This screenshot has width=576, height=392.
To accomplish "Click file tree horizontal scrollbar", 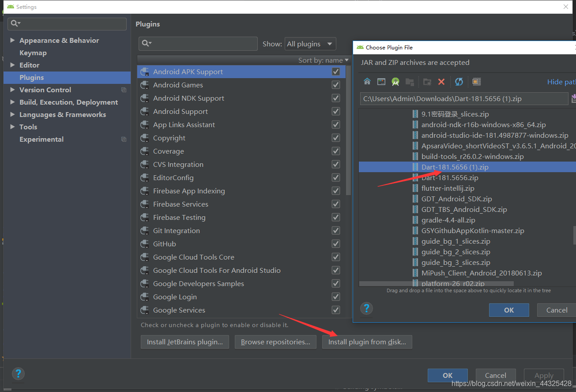I will coord(437,283).
